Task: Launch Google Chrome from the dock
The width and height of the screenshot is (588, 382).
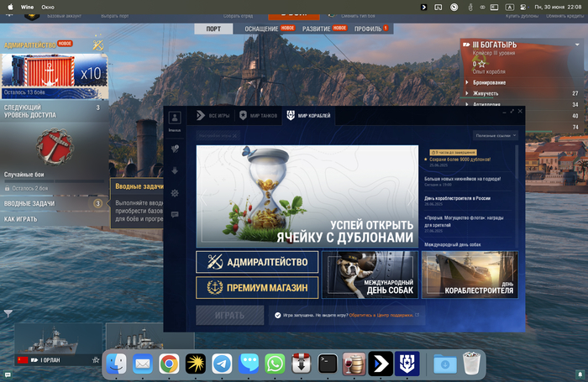Action: [x=169, y=364]
